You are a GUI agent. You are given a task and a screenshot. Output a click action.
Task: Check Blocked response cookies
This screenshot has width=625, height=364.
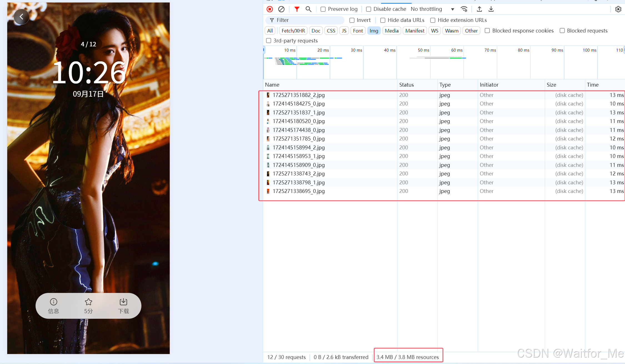tap(487, 31)
